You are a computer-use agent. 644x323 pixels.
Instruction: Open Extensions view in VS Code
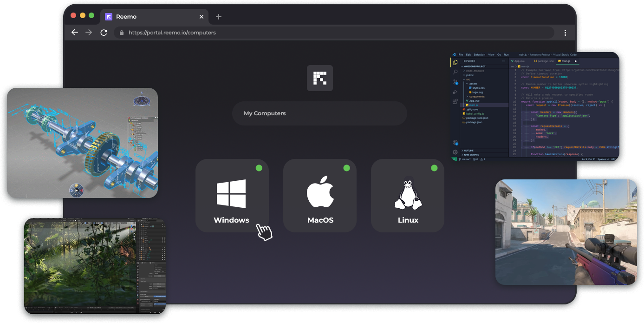(x=455, y=101)
